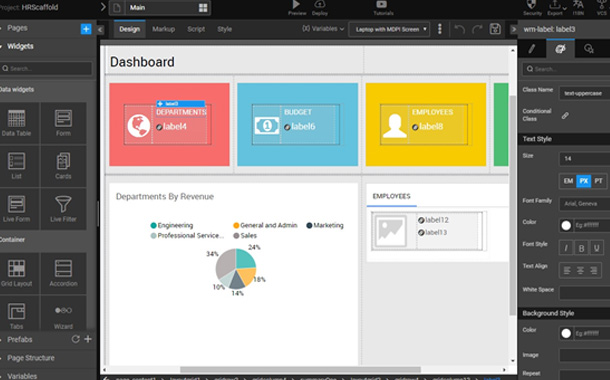Switch to the Design tab
Viewport: 610px width, 380px height.
[130, 29]
